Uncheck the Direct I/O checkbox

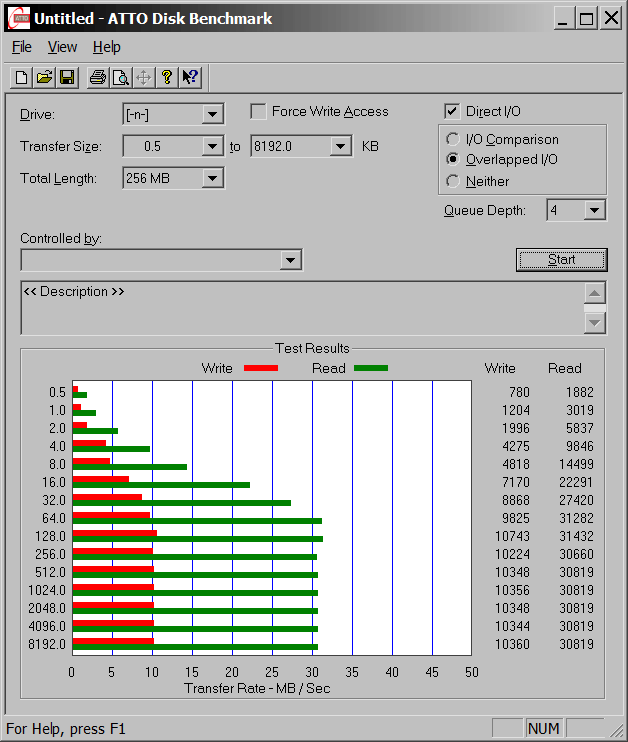[x=452, y=112]
